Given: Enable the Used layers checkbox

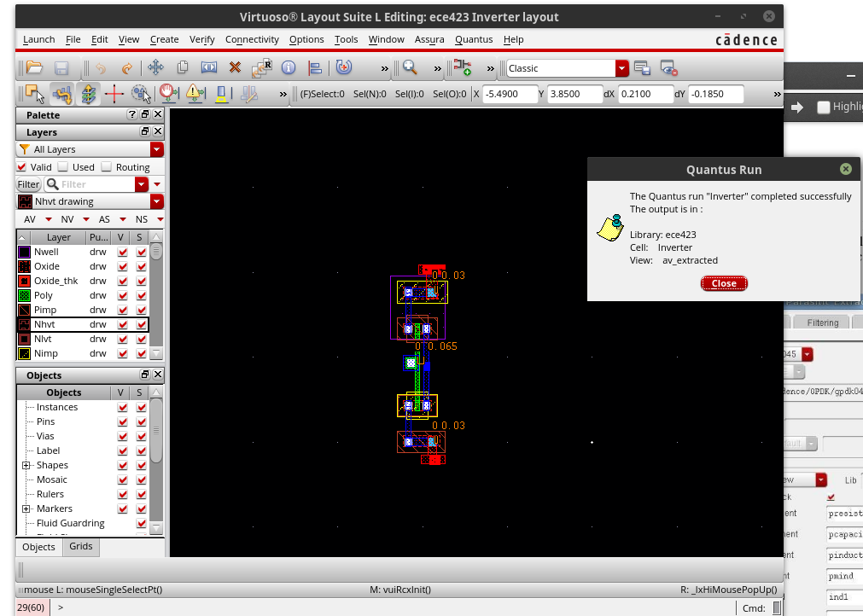Looking at the screenshot, I should (62, 167).
